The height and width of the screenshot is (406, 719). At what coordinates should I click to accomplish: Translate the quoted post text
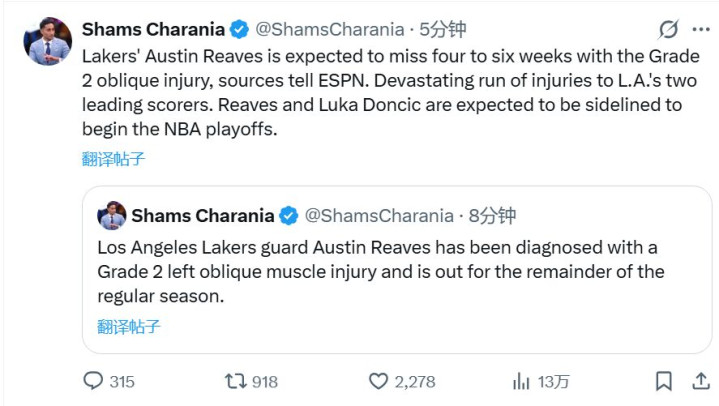[x=129, y=326]
